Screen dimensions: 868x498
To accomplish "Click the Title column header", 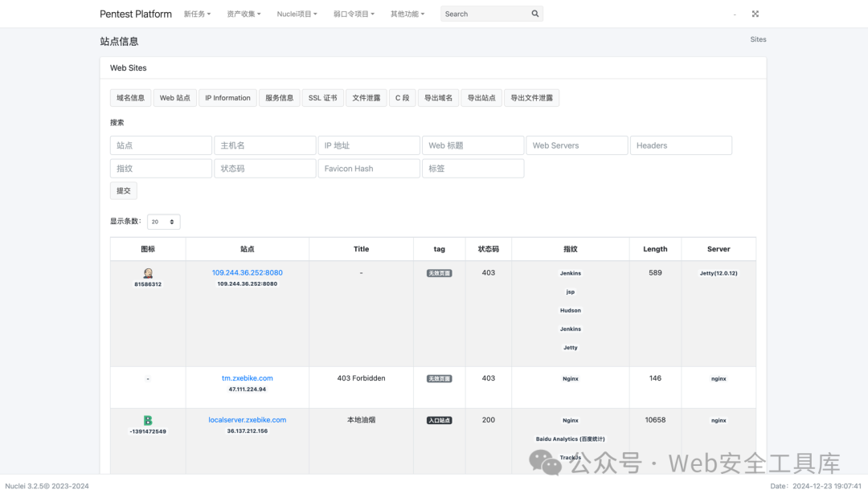I will 362,249.
